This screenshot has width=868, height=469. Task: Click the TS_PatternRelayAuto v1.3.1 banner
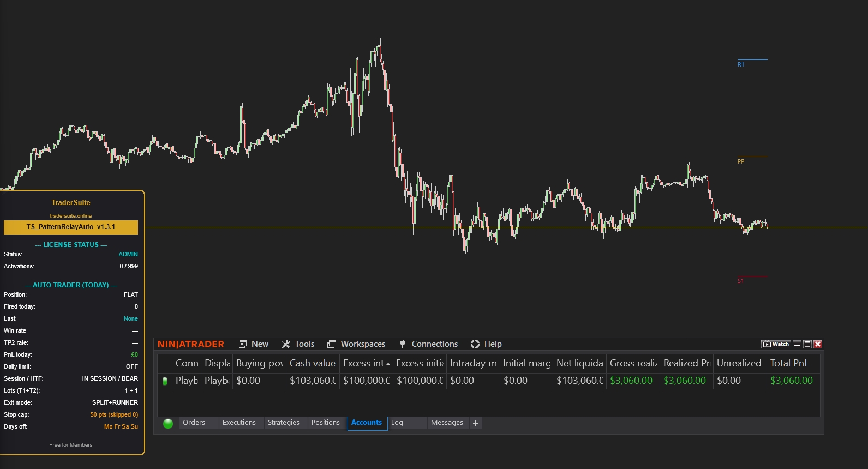point(71,227)
